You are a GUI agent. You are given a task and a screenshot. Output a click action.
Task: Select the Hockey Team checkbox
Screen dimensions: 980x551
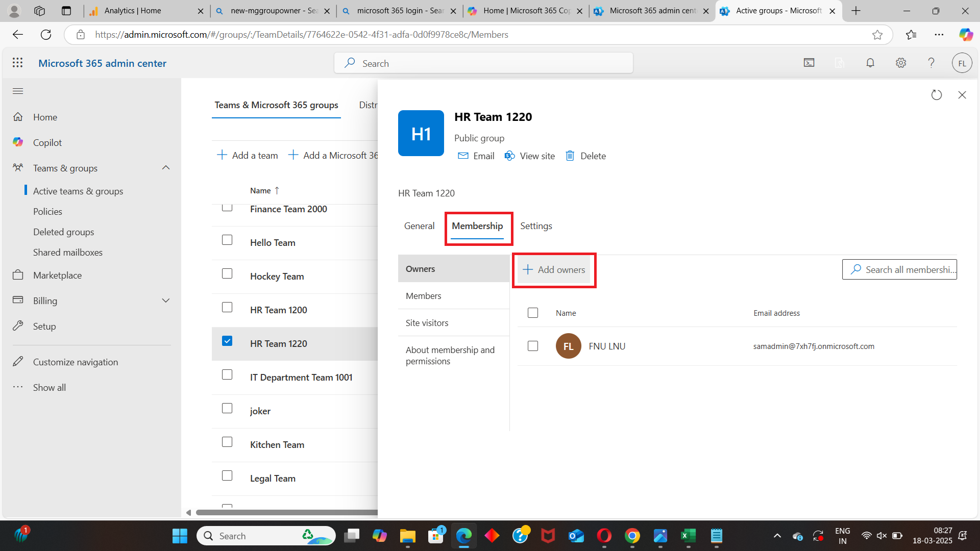click(x=227, y=273)
